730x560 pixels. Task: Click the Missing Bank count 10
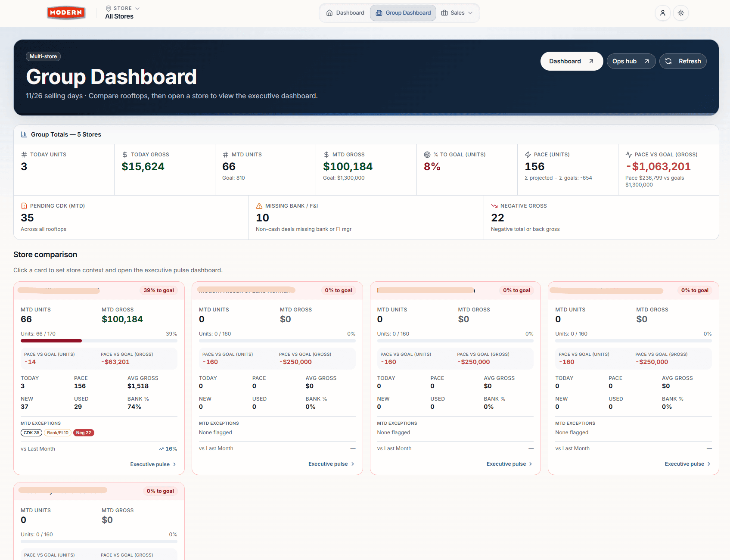pos(262,218)
